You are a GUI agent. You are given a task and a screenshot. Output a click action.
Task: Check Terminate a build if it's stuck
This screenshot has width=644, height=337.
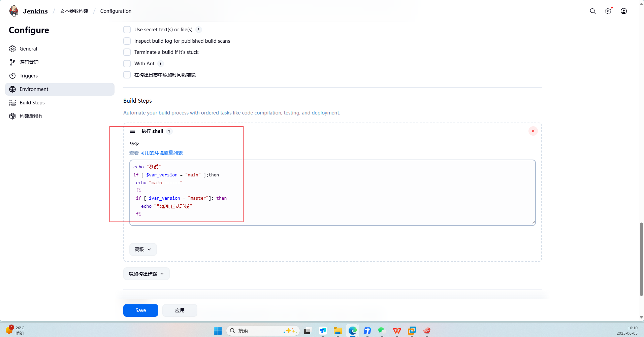(127, 52)
